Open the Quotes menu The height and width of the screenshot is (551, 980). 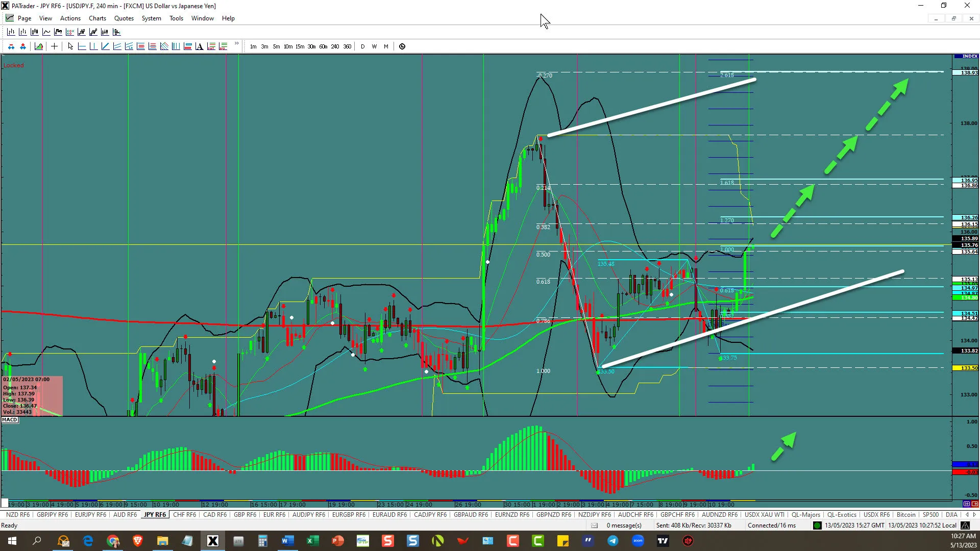point(124,18)
